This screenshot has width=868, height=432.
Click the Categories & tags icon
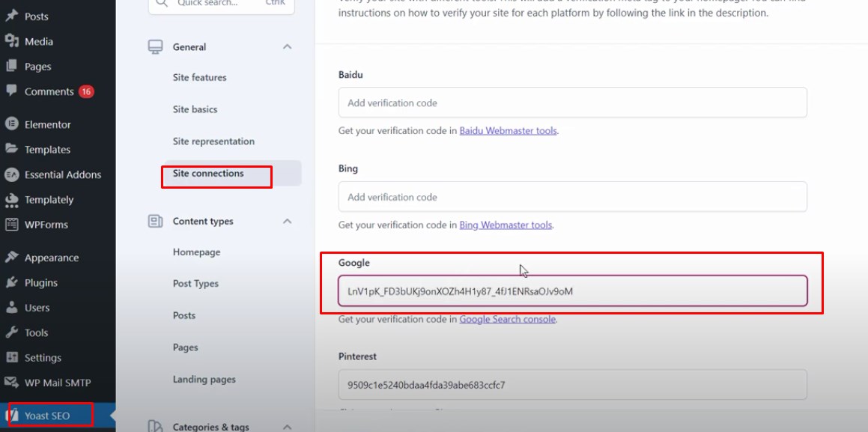coord(156,427)
